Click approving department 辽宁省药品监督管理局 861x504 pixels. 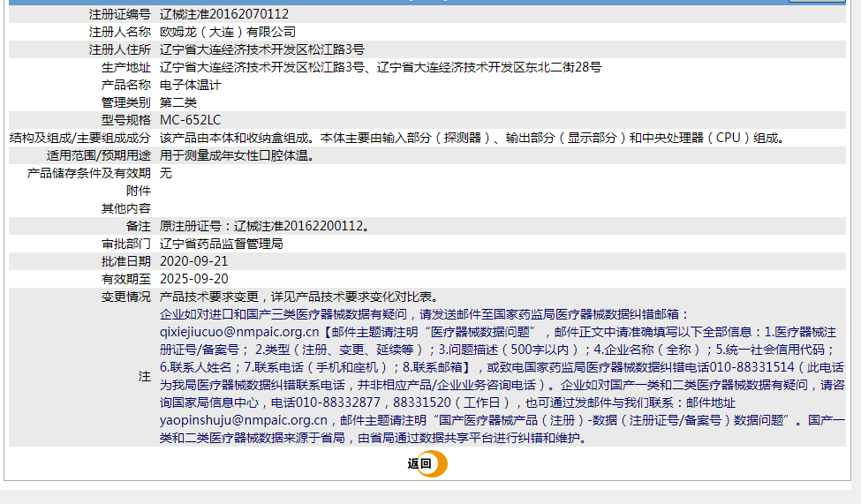click(x=221, y=244)
